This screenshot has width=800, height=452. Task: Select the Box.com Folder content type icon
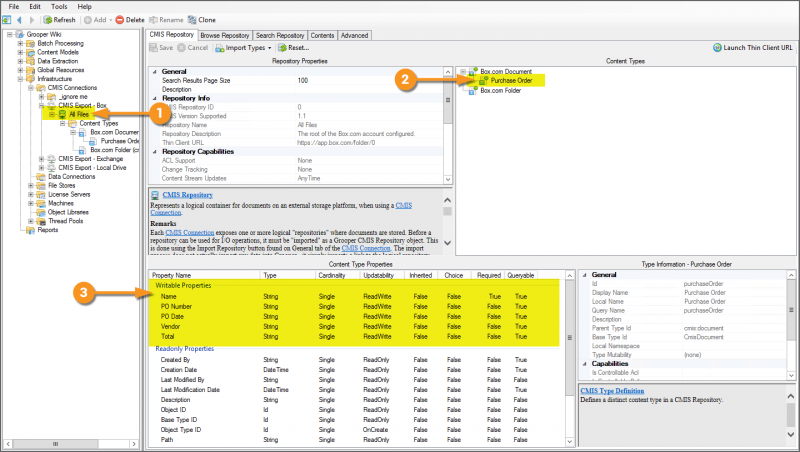(474, 90)
